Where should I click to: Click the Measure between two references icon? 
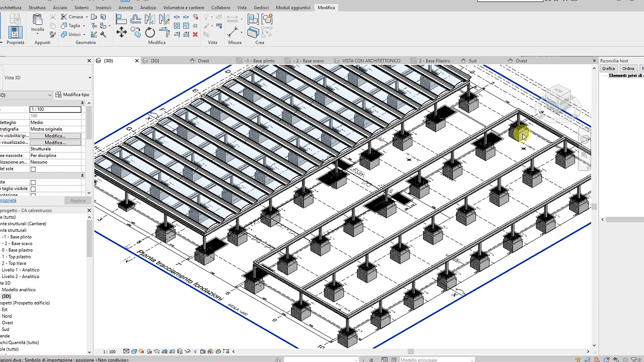[232, 19]
